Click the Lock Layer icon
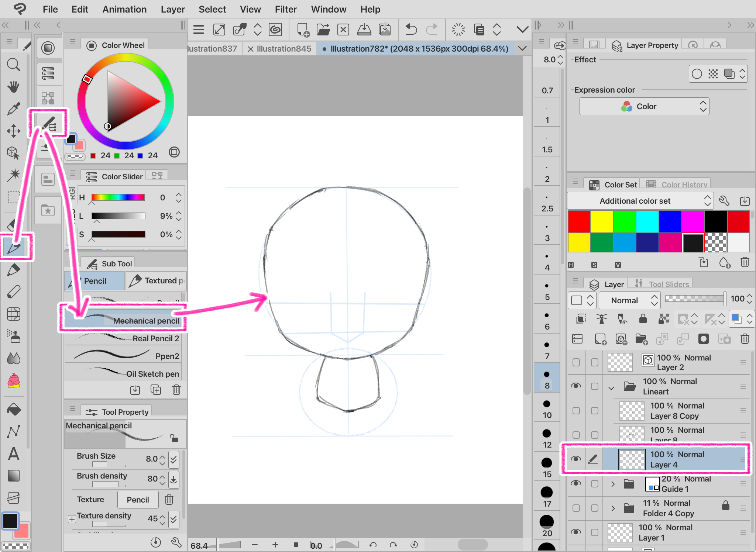756x552 pixels. click(643, 319)
